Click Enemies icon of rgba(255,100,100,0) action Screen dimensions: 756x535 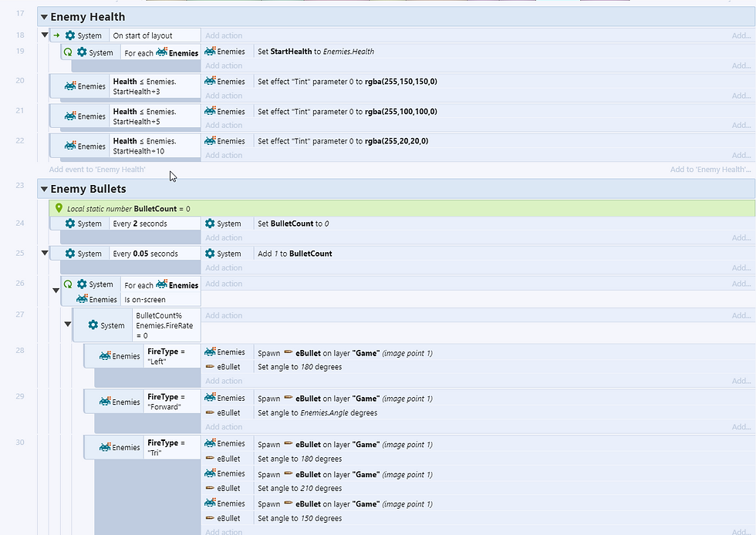coord(210,111)
